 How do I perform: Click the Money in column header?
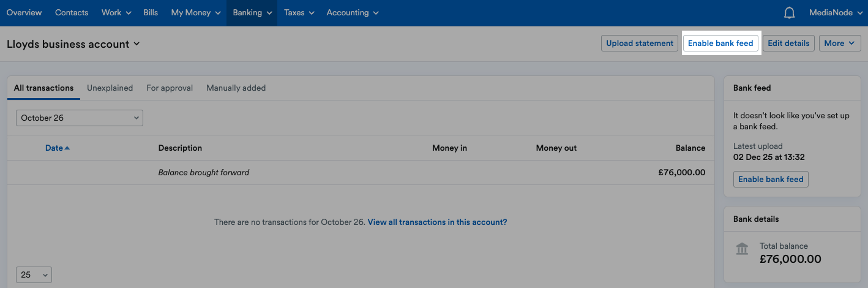tap(449, 148)
